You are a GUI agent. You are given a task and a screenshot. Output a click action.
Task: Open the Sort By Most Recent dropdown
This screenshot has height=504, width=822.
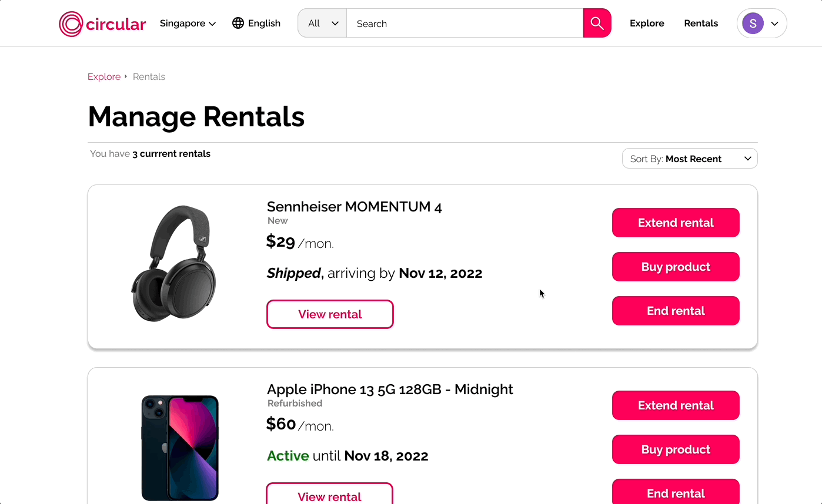[690, 159]
